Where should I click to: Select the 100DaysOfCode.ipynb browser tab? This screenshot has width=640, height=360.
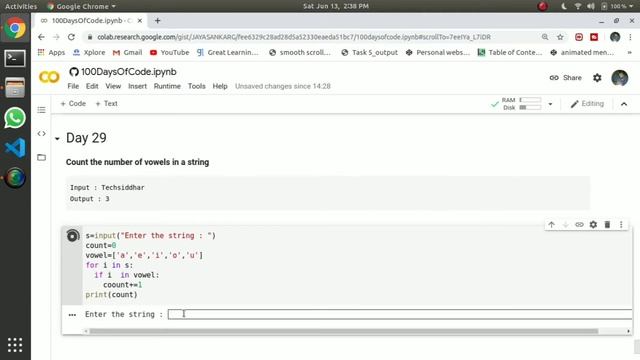[91, 20]
